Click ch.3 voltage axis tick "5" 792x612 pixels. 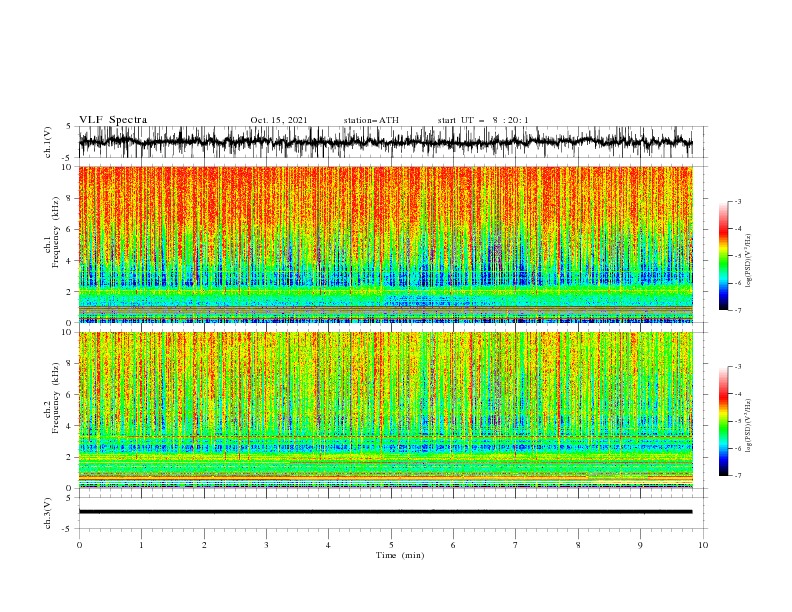point(69,498)
